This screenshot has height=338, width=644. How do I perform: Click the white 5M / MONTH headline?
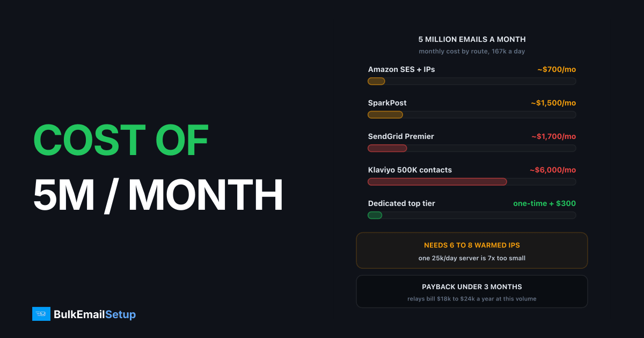pos(158,195)
